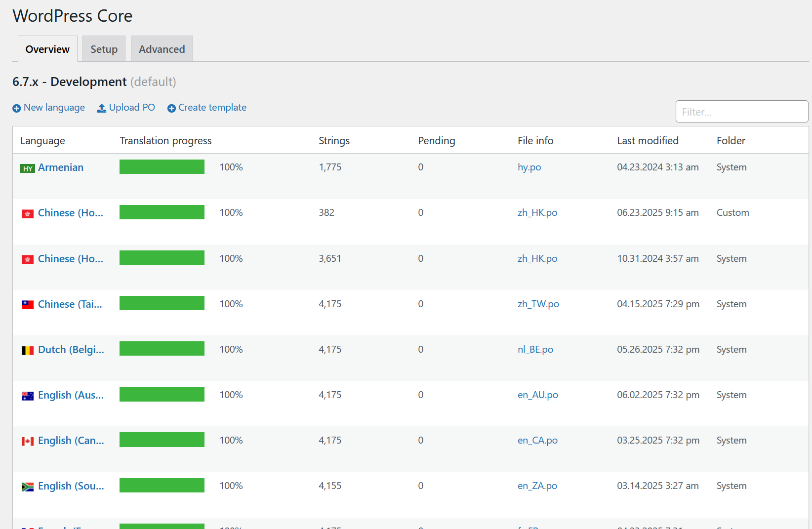Click the date "04.15.2025 7:29 pm"

pyautogui.click(x=658, y=304)
